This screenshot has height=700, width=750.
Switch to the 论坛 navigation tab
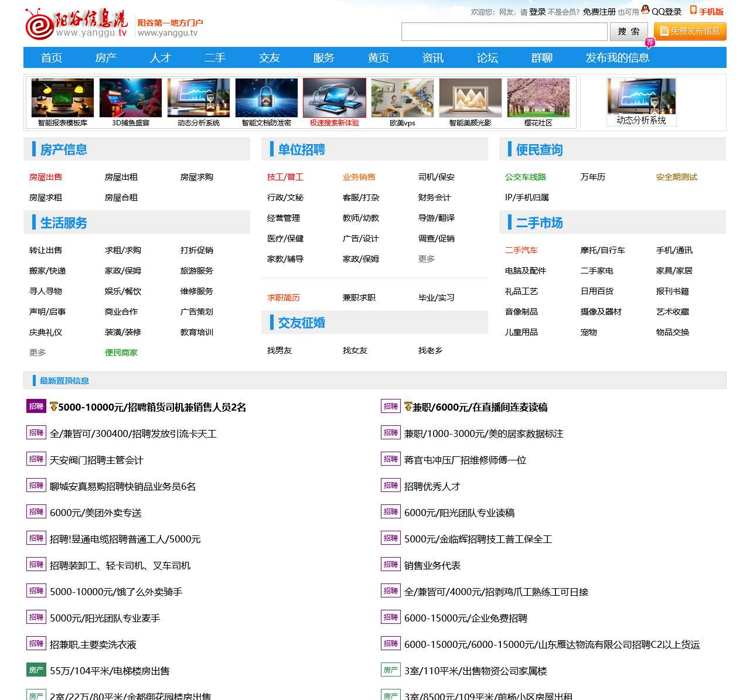487,57
